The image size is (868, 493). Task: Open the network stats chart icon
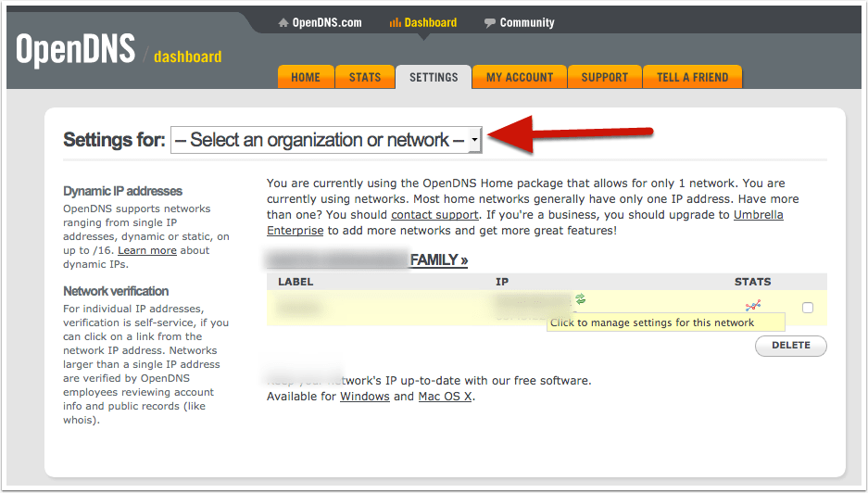click(753, 305)
